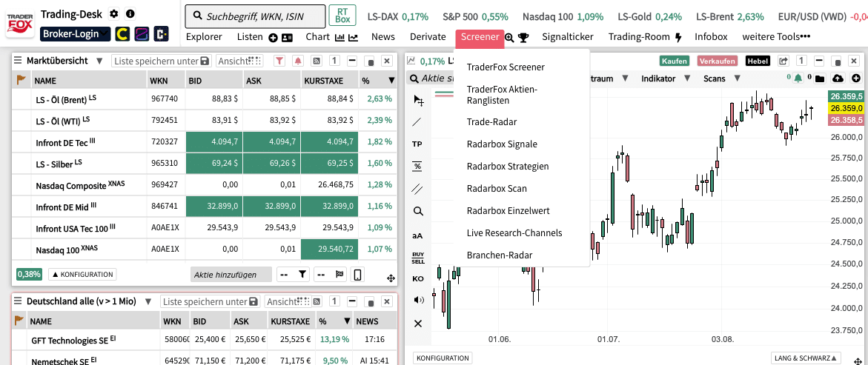Open the chart folder icon
Screen dimensions: 868x365
coord(820,78)
